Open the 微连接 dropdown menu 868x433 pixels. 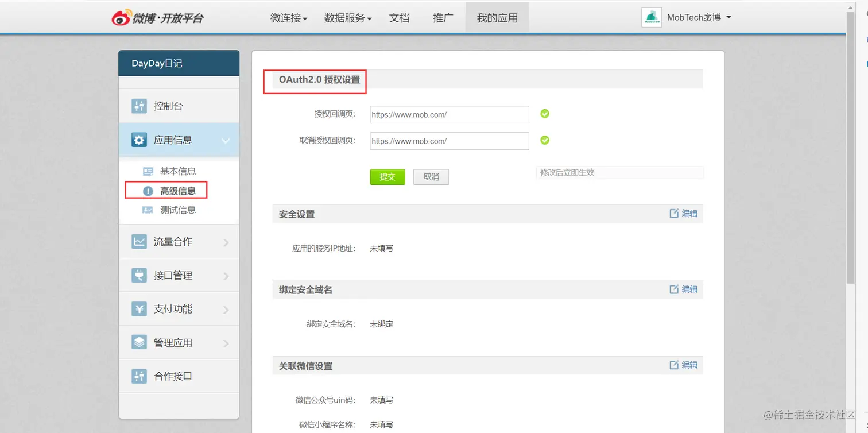point(289,18)
